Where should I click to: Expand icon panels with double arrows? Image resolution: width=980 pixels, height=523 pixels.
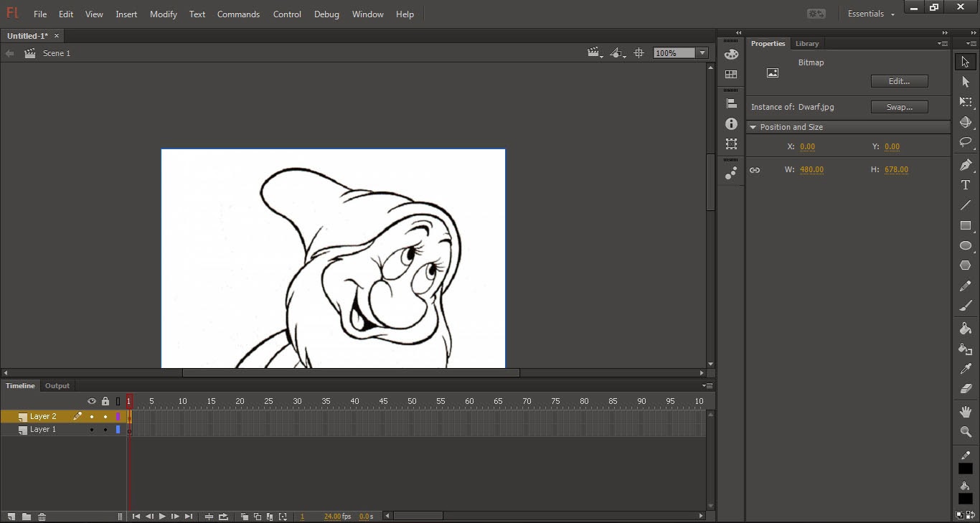tap(738, 33)
